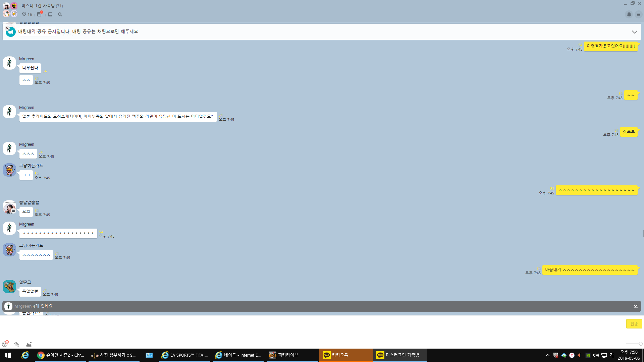Open the chat room drawer icon
Image resolution: width=644 pixels, height=362 pixels.
tap(50, 14)
